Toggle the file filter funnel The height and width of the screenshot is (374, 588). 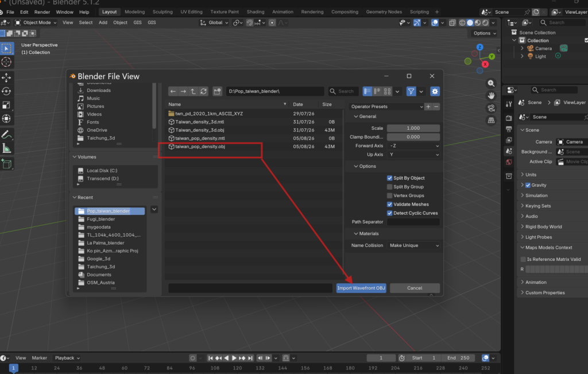(411, 91)
